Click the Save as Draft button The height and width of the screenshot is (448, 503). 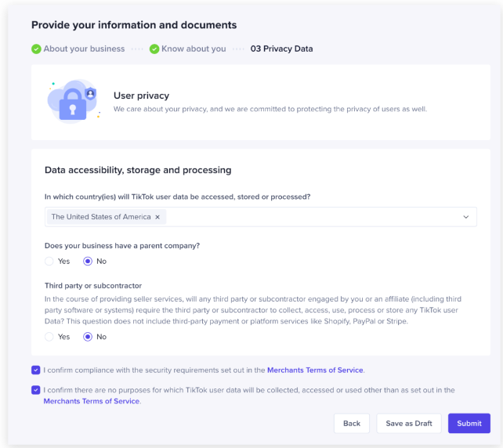coord(409,424)
